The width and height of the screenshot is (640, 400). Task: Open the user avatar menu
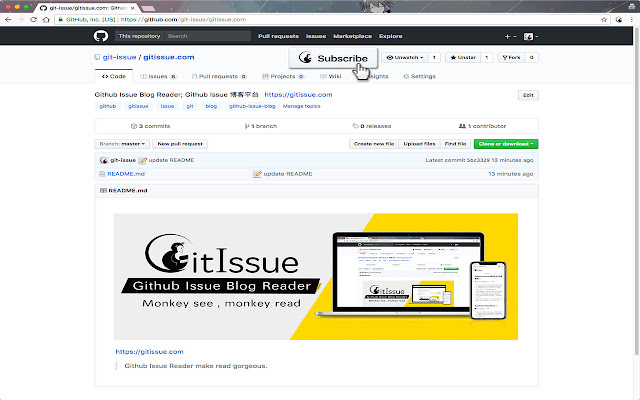point(531,36)
